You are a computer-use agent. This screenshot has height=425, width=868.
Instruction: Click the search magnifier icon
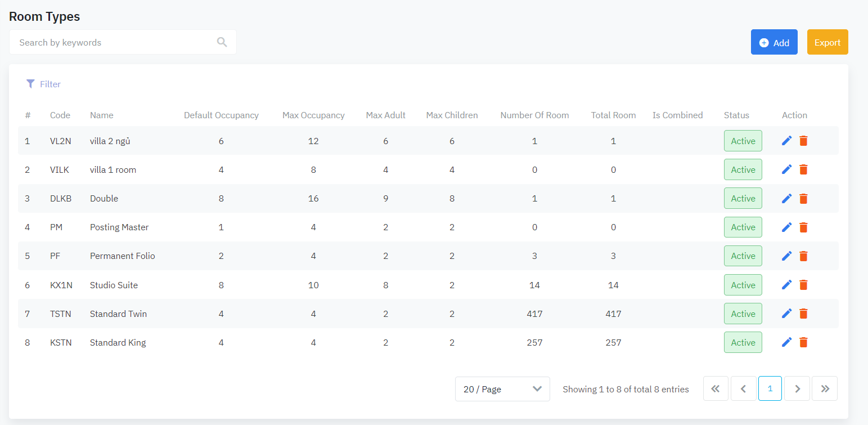point(222,42)
